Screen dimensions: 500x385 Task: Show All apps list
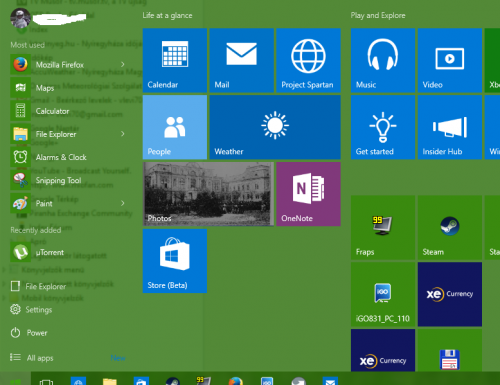point(32,358)
